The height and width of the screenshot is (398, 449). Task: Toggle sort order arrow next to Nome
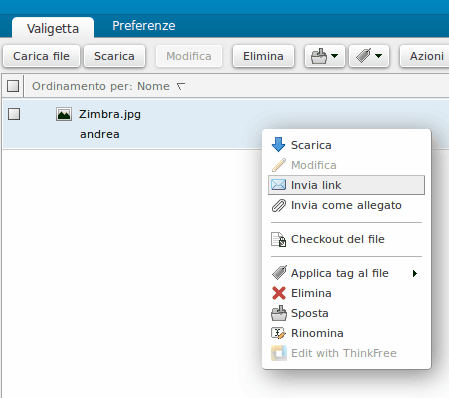(x=181, y=86)
